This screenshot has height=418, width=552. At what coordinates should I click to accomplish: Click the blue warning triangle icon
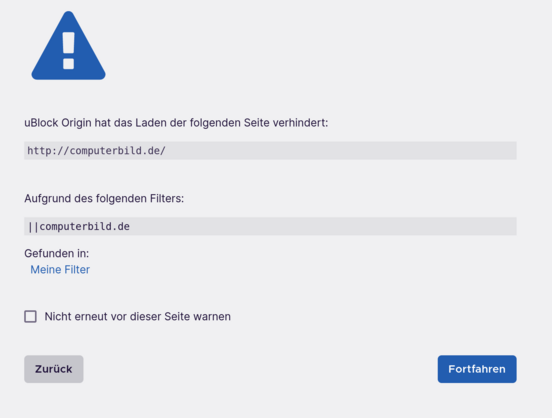68,45
